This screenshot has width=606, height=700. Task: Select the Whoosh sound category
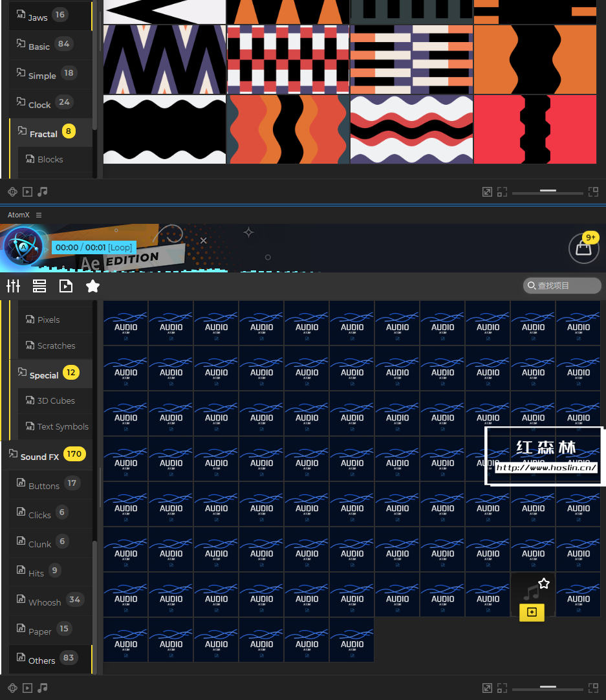[50, 601]
